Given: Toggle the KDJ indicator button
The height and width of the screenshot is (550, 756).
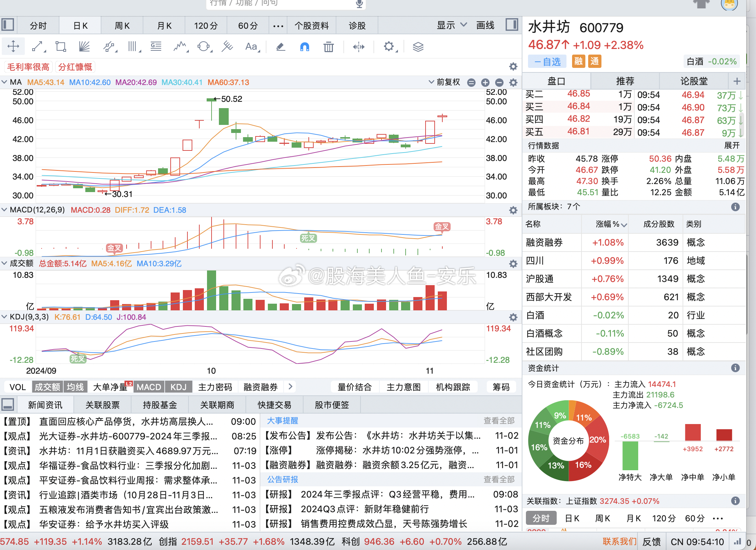Looking at the screenshot, I should [x=178, y=387].
